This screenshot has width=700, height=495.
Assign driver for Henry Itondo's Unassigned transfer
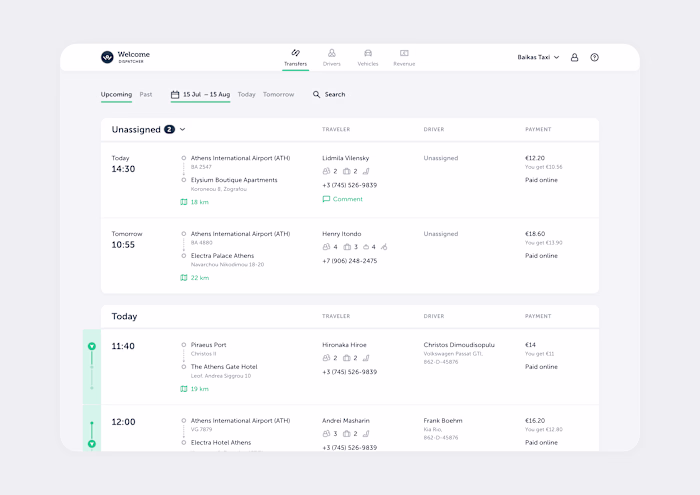coord(441,234)
